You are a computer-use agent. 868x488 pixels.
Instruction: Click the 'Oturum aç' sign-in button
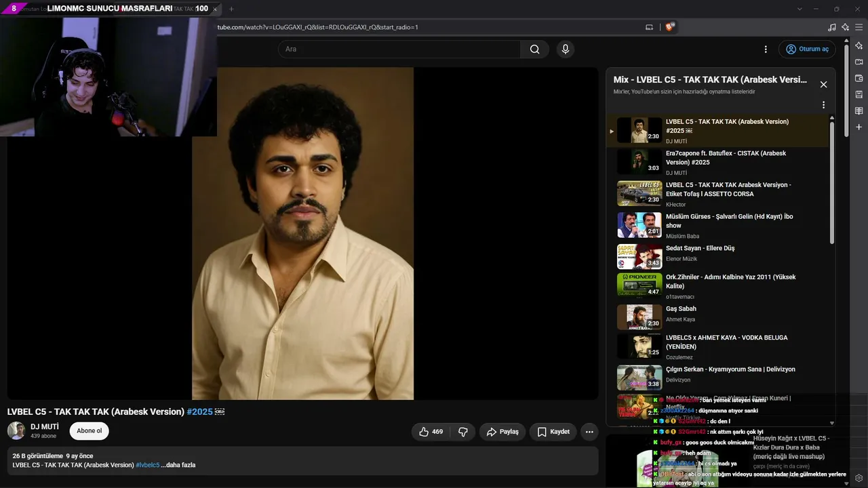(807, 49)
